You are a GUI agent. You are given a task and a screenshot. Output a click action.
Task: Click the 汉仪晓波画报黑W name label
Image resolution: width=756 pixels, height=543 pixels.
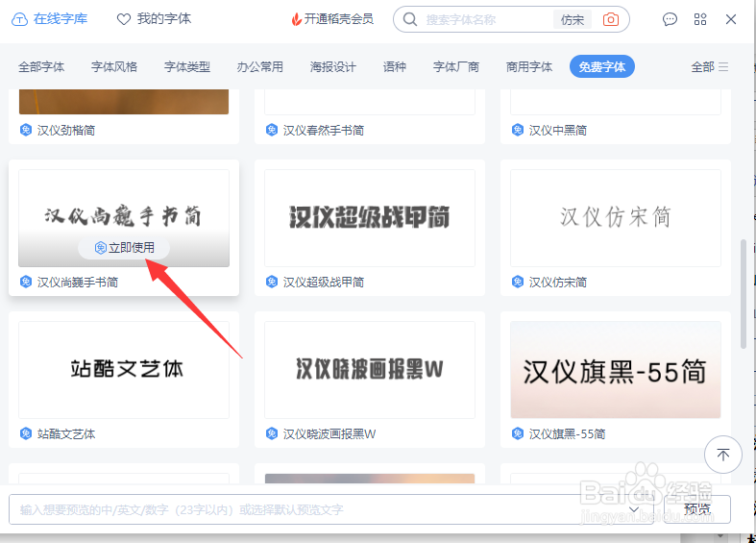coord(329,434)
